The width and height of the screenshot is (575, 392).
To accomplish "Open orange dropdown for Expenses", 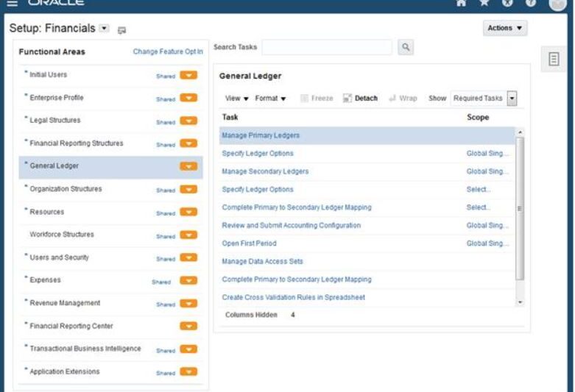I will coord(188,280).
